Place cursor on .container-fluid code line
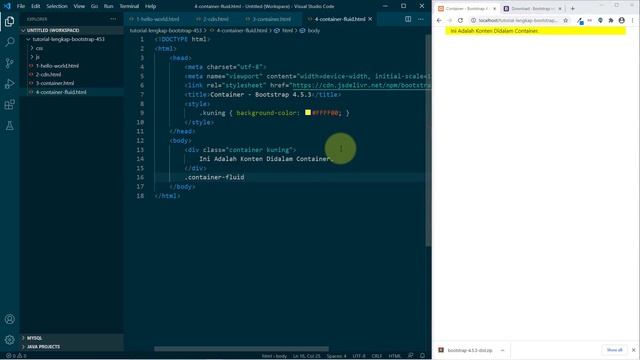The width and height of the screenshot is (640, 360). [215, 177]
